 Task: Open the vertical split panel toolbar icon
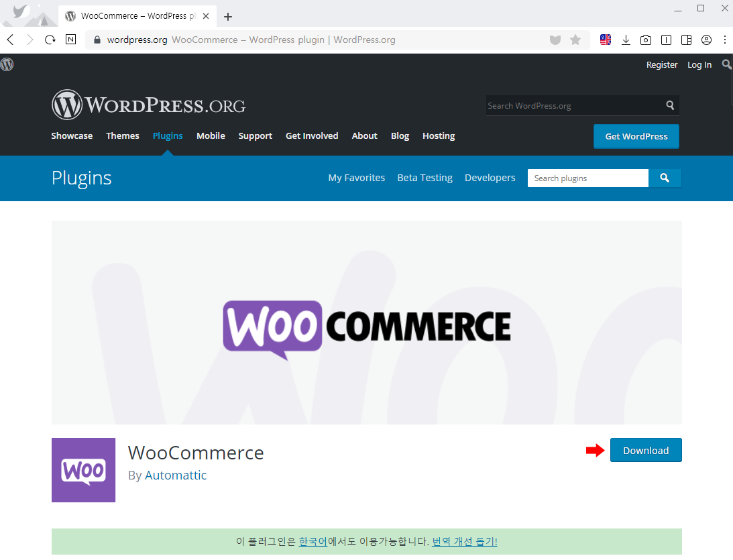666,40
